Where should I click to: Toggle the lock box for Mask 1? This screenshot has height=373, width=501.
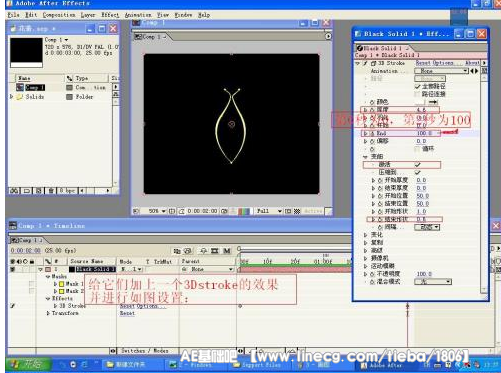tap(32, 284)
